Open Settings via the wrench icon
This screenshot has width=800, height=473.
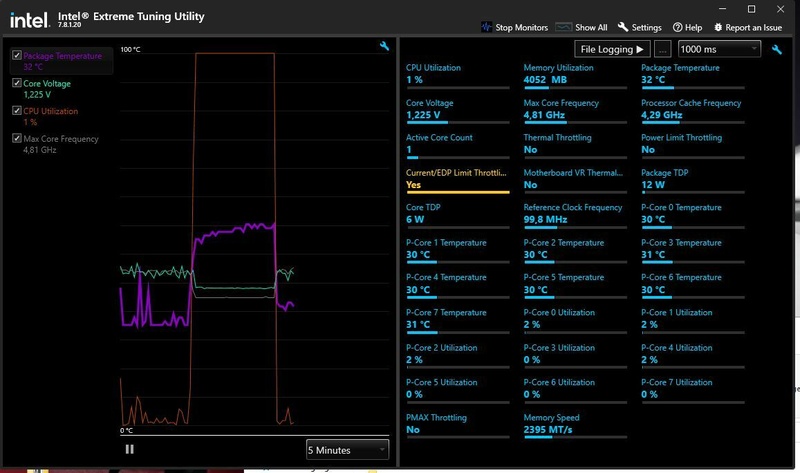(x=622, y=27)
